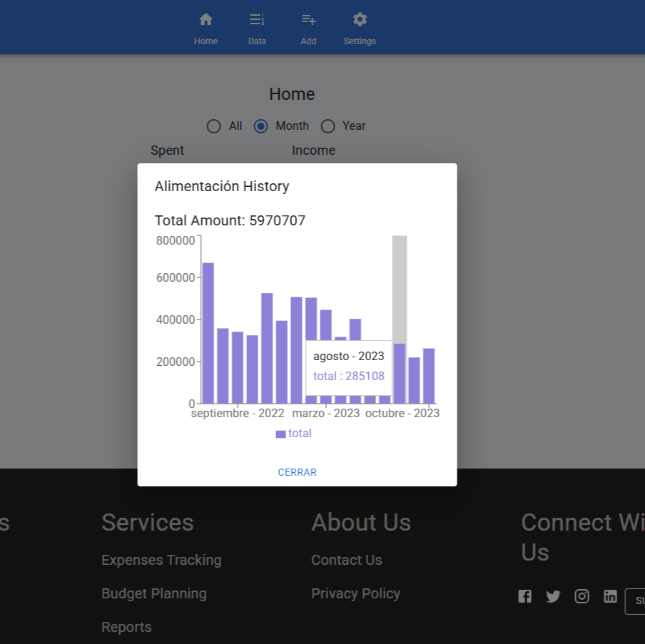Click the Home house icon
645x644 pixels.
pos(205,20)
